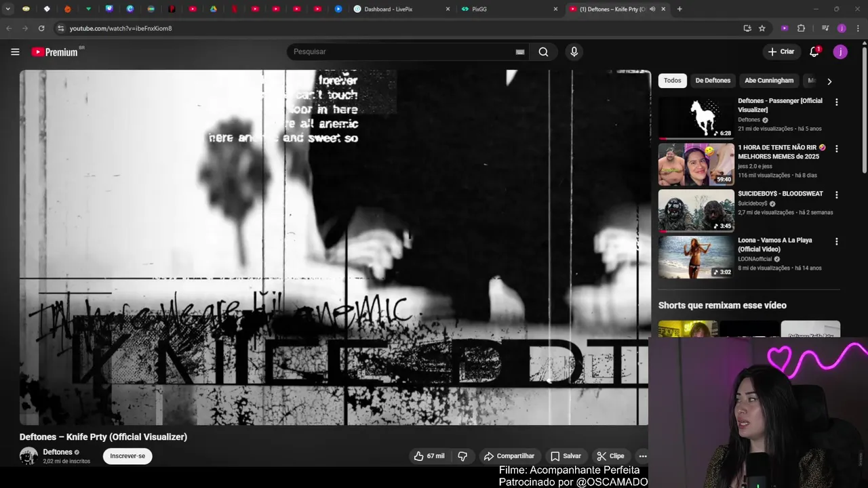Image resolution: width=868 pixels, height=488 pixels.
Task: Open browser extensions puzzle icon
Action: click(801, 28)
